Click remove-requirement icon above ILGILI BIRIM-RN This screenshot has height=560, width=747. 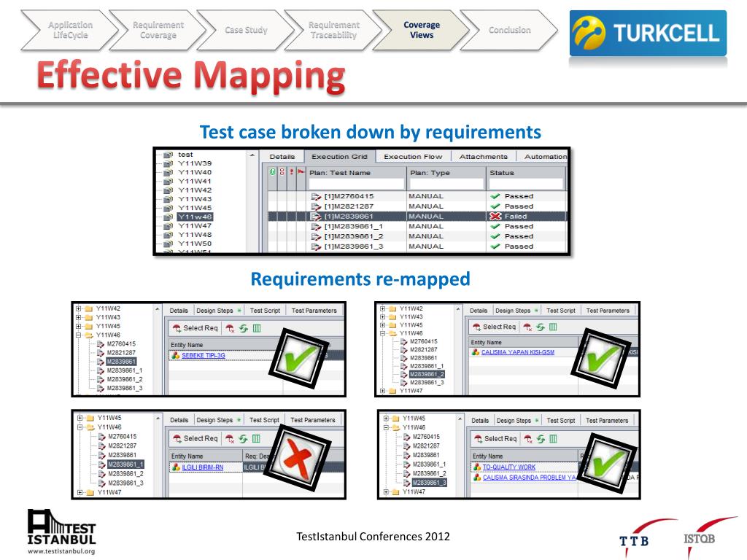(x=230, y=438)
